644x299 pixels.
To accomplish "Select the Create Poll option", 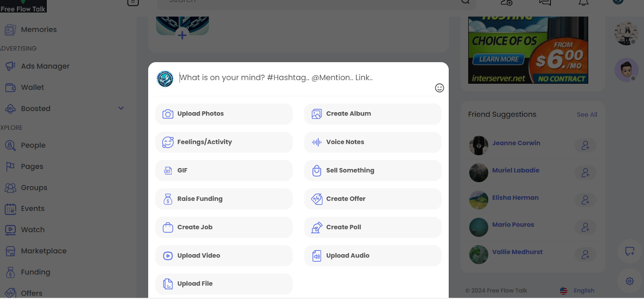I will (x=372, y=227).
